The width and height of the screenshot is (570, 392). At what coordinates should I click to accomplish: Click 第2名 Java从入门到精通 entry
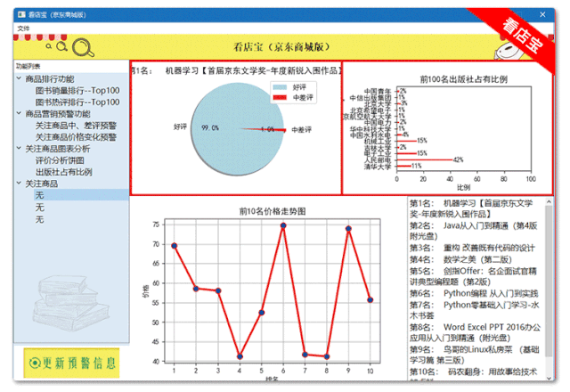point(474,231)
